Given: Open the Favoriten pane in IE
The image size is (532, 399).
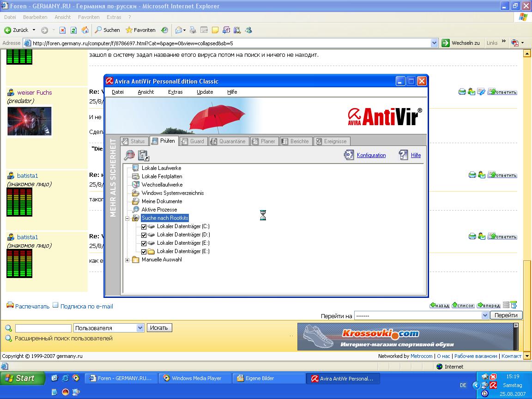Looking at the screenshot, I should click(x=140, y=30).
